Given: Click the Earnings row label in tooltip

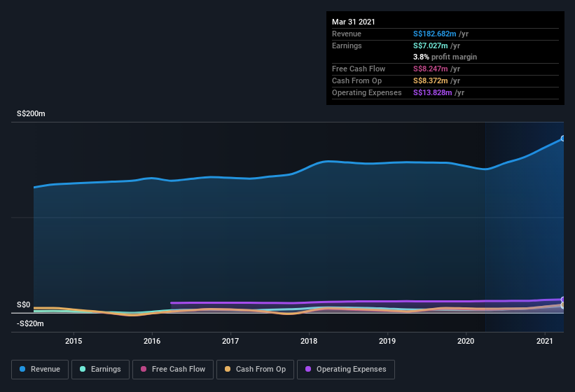Looking at the screenshot, I should (347, 45).
